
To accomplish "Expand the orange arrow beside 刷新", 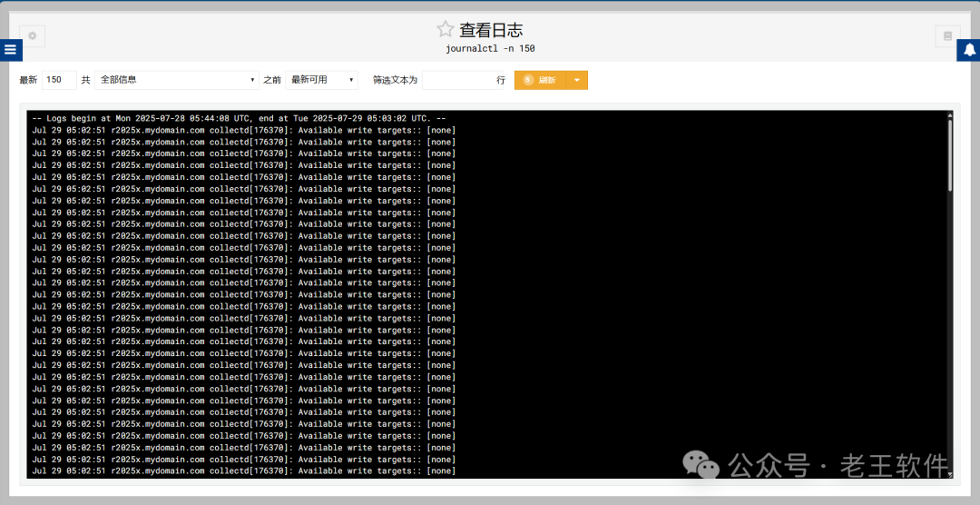I will click(577, 80).
